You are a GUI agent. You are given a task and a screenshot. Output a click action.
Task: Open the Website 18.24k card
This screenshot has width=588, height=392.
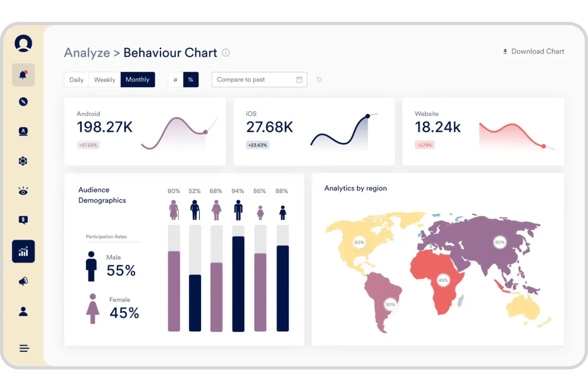[483, 131]
